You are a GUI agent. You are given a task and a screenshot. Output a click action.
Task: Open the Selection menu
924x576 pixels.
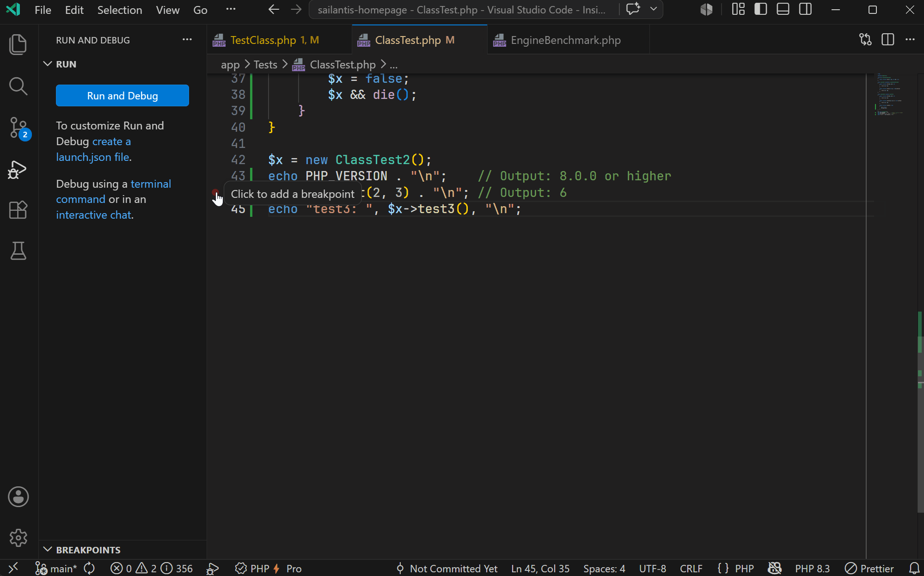coord(120,10)
